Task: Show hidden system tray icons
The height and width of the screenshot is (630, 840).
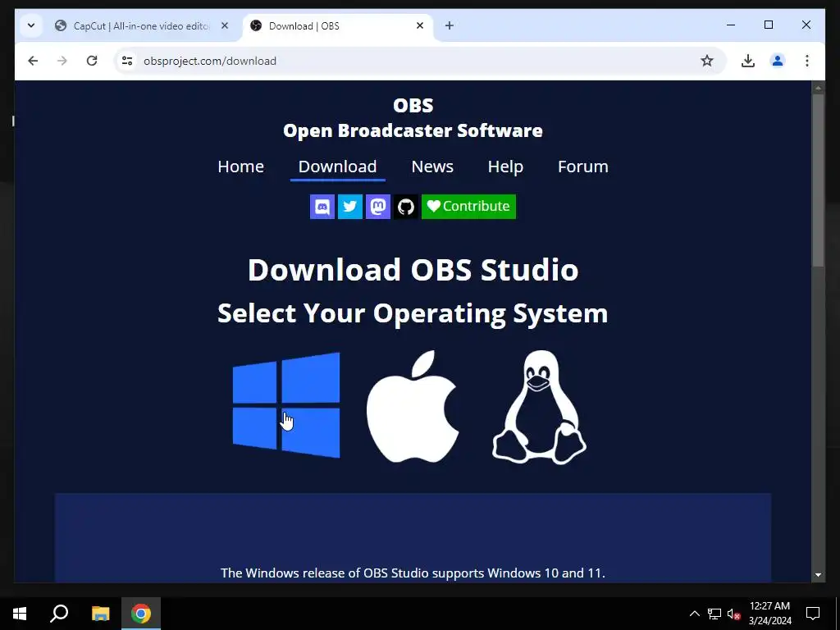Action: point(694,614)
